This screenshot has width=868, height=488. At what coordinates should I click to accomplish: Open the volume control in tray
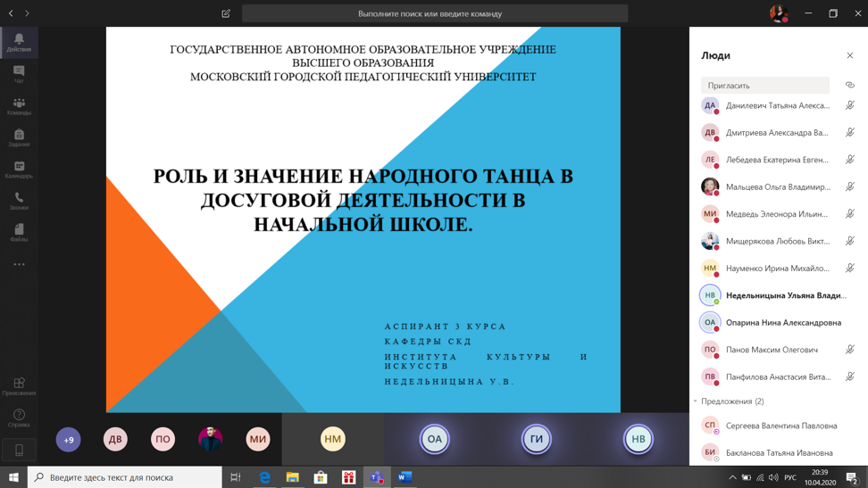773,477
